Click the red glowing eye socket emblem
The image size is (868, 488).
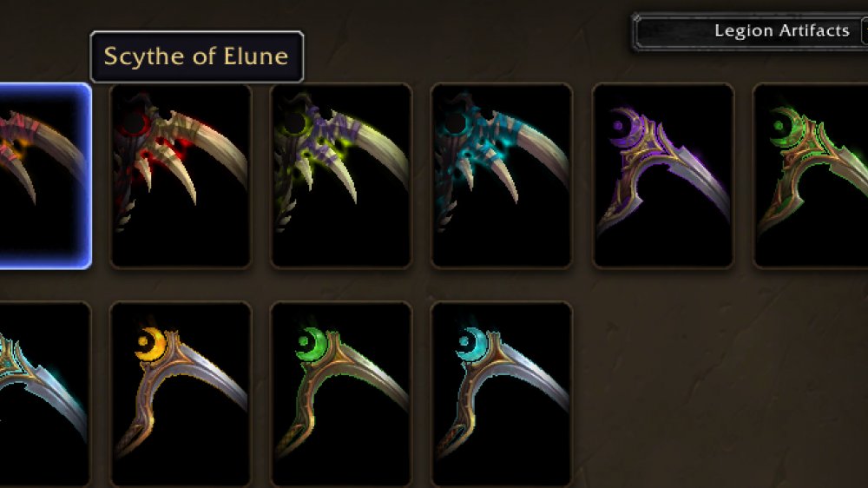click(x=133, y=123)
